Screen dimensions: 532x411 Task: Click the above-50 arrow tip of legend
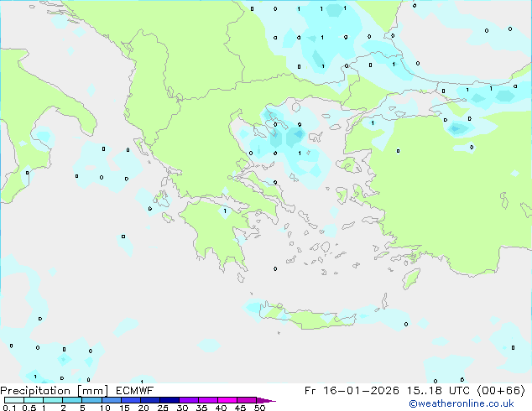click(266, 400)
